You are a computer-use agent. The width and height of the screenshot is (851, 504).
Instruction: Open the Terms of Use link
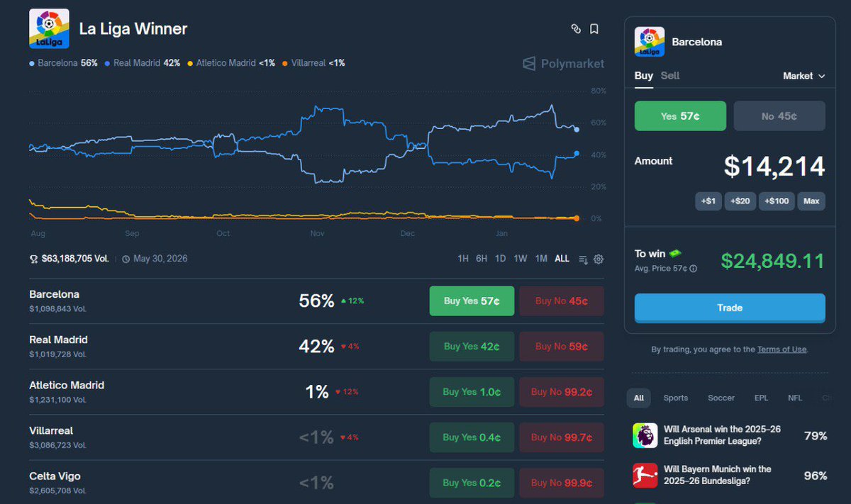[x=782, y=349]
